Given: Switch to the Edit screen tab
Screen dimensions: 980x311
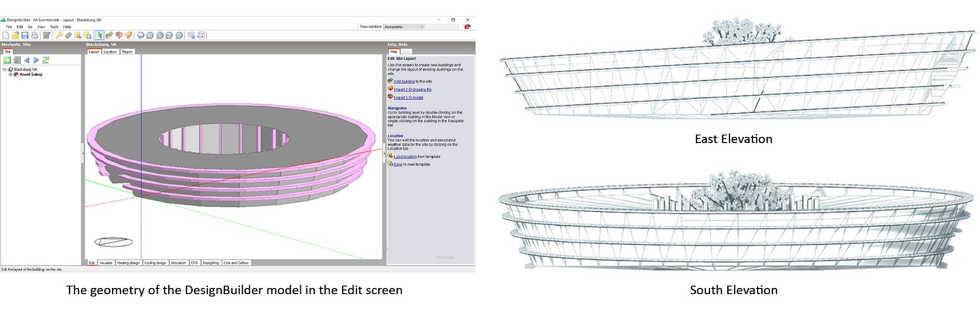Looking at the screenshot, I should click(92, 262).
